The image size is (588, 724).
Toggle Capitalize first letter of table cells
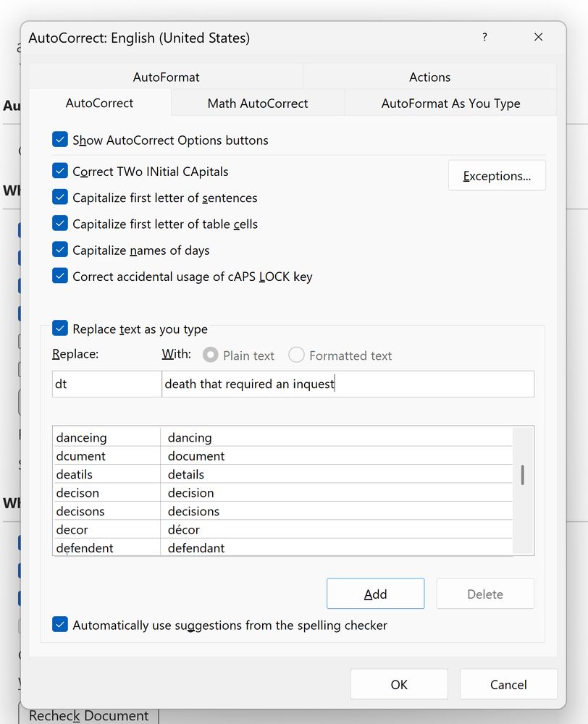pos(60,224)
